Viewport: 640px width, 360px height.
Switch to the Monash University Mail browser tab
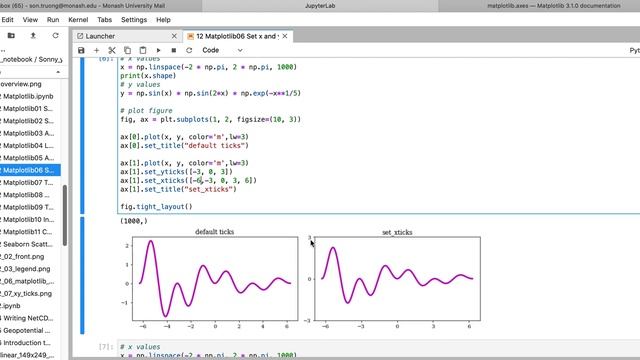click(x=100, y=6)
